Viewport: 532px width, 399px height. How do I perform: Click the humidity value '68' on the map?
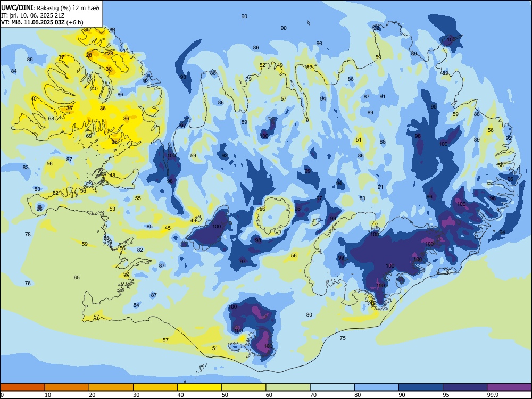coord(51,119)
